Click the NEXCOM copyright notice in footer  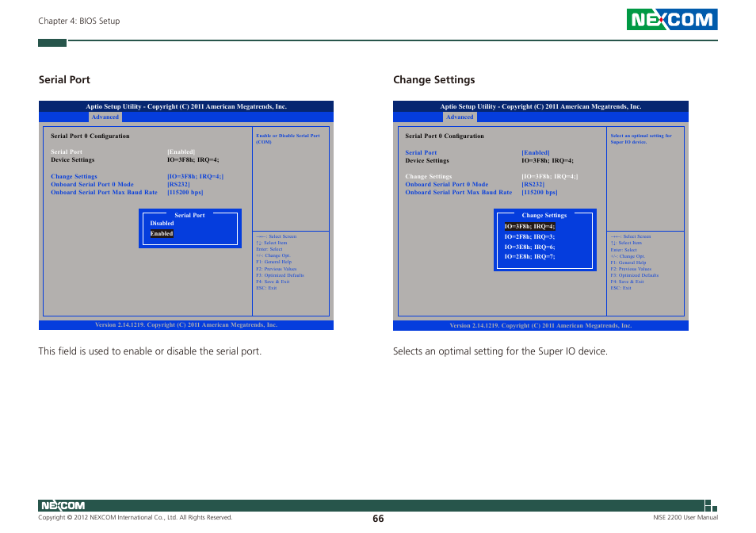click(136, 518)
